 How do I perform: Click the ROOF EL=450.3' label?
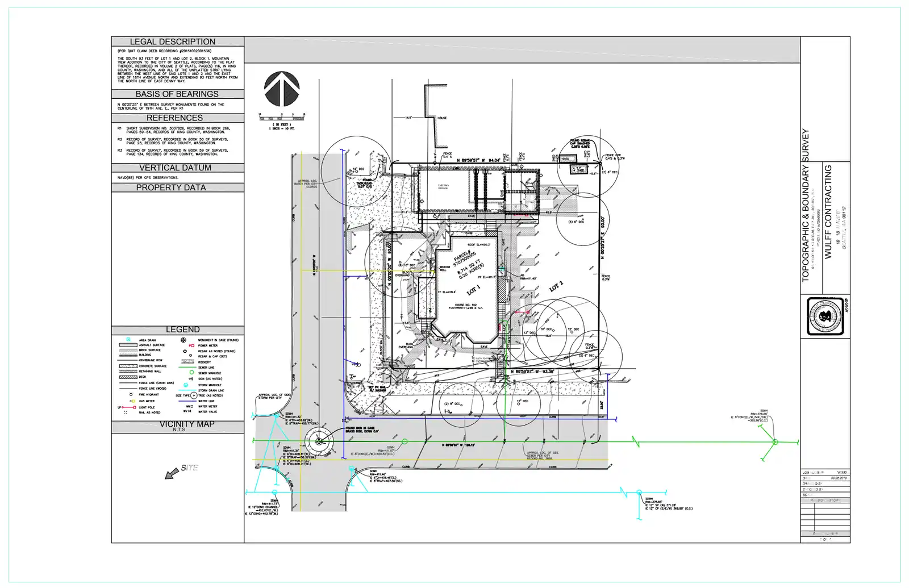(479, 244)
